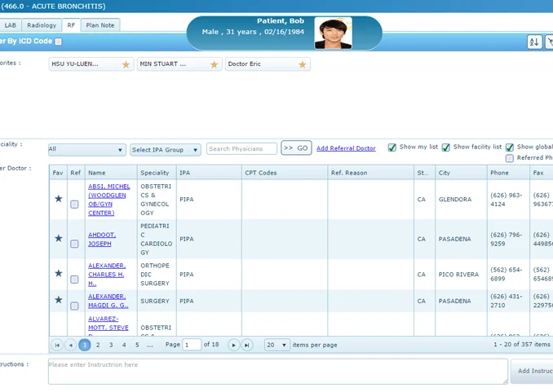This screenshot has width=553, height=392.
Task: Click the star on HSU YU-LUEN favorite
Action: tap(126, 64)
